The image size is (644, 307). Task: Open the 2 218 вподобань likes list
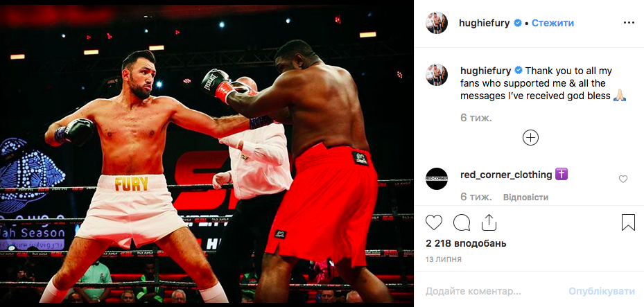pyautogui.click(x=466, y=243)
